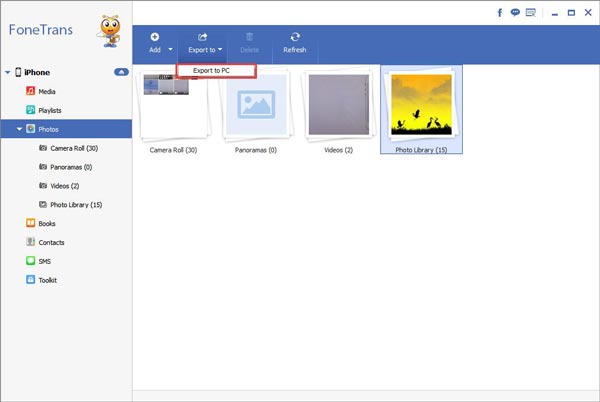600x402 pixels.
Task: Choose Export to PC menu entry
Action: [216, 71]
